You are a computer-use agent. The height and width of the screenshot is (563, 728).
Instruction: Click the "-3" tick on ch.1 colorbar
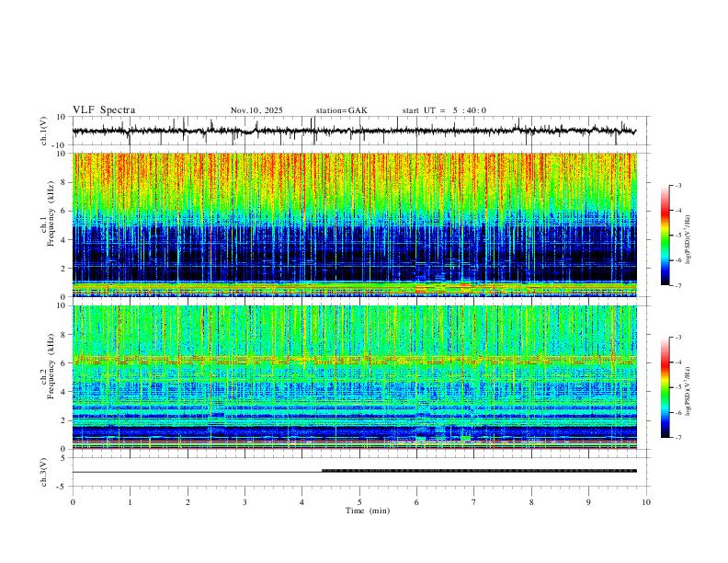pyautogui.click(x=678, y=185)
